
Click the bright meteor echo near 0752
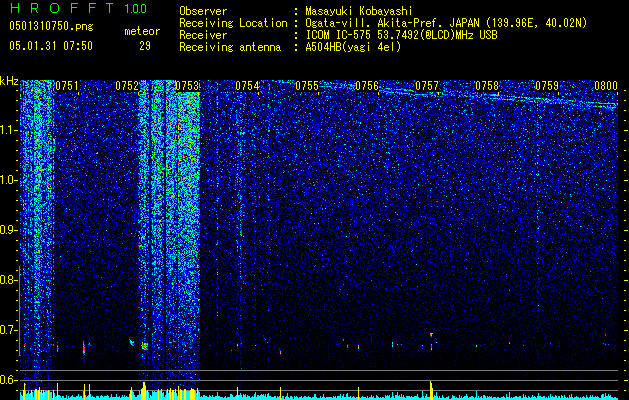[144, 346]
